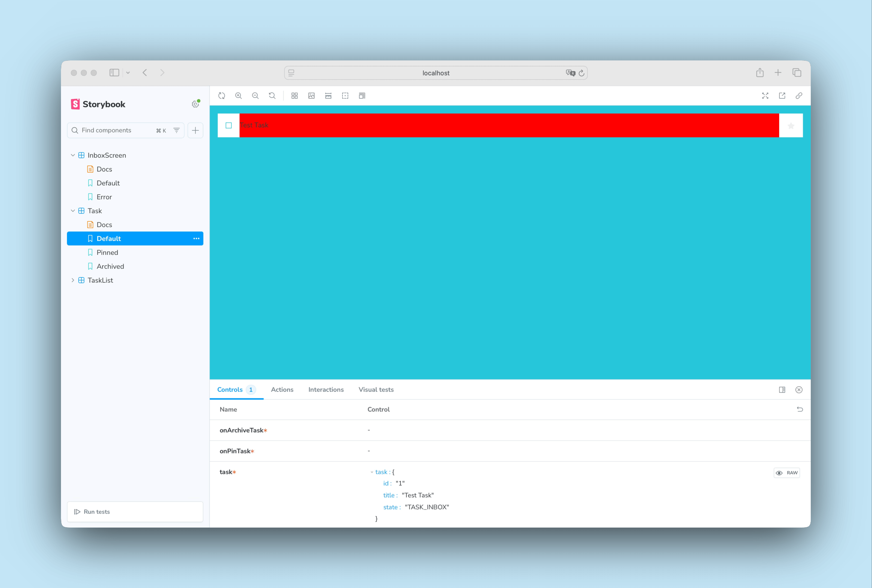Check the Test Task checkbox

228,125
